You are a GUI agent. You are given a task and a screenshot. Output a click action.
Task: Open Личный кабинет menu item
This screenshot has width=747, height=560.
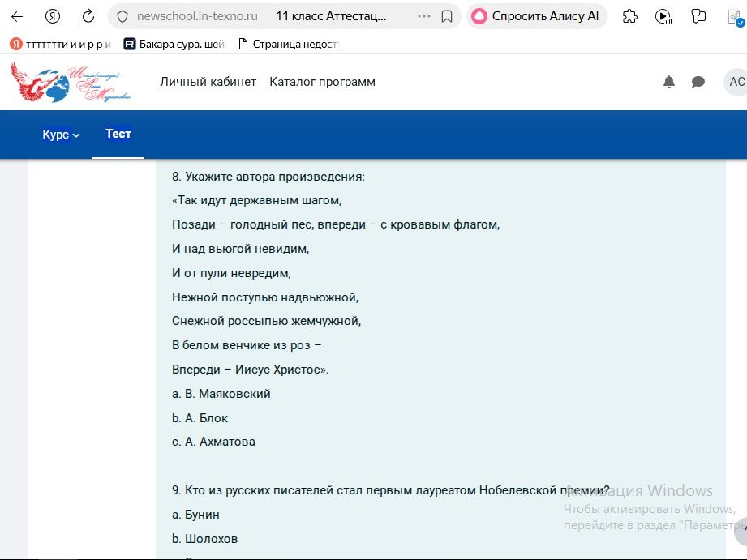[x=208, y=82]
